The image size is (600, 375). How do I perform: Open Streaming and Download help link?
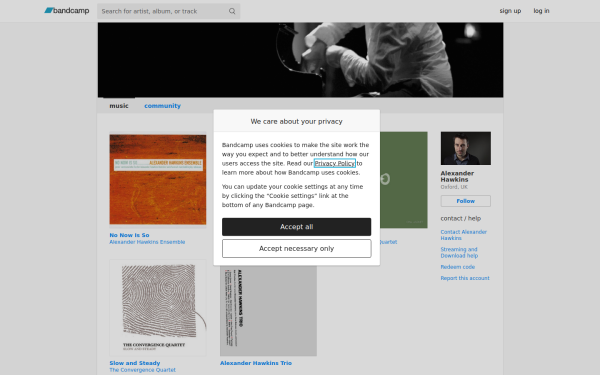[x=459, y=253]
